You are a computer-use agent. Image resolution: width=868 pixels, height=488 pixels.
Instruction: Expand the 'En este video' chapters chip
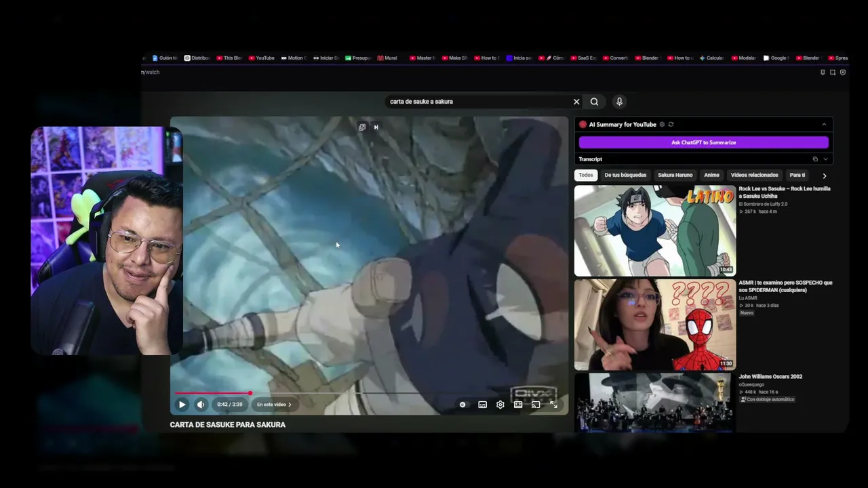pos(274,405)
